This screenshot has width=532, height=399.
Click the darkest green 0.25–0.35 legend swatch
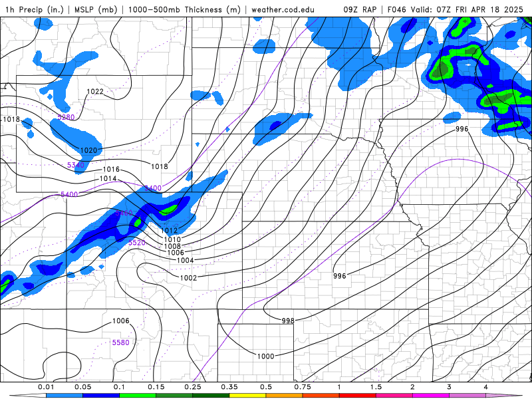tap(211, 396)
